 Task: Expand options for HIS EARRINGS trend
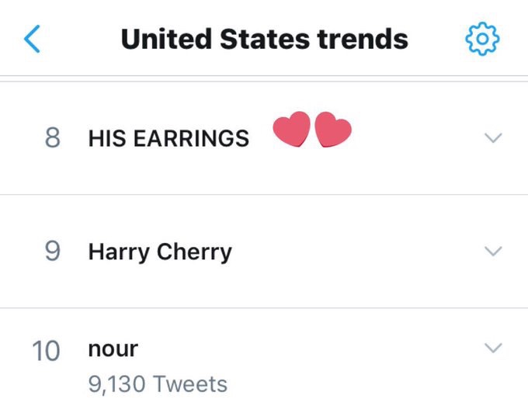click(493, 138)
